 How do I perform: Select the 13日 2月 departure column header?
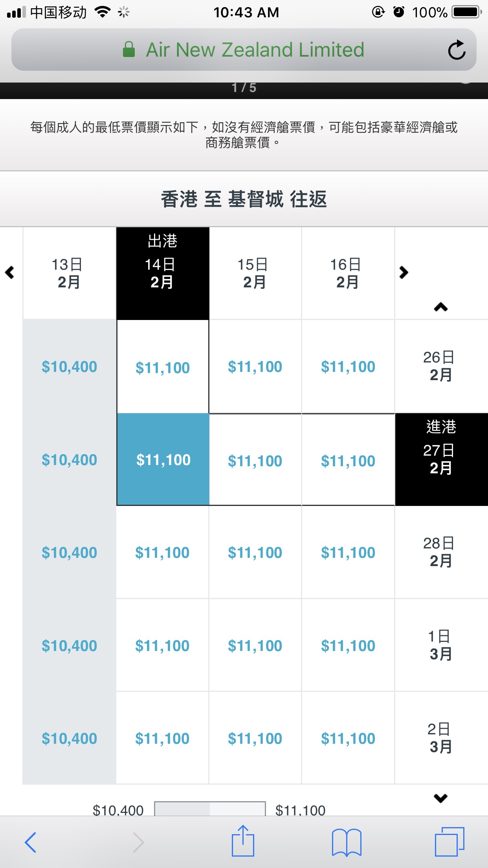coord(69,273)
